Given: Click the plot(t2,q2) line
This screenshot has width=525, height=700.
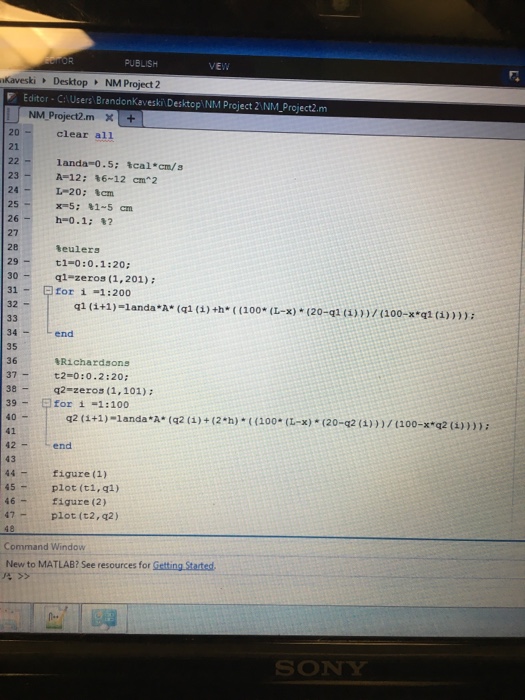Looking at the screenshot, I should coord(85,516).
